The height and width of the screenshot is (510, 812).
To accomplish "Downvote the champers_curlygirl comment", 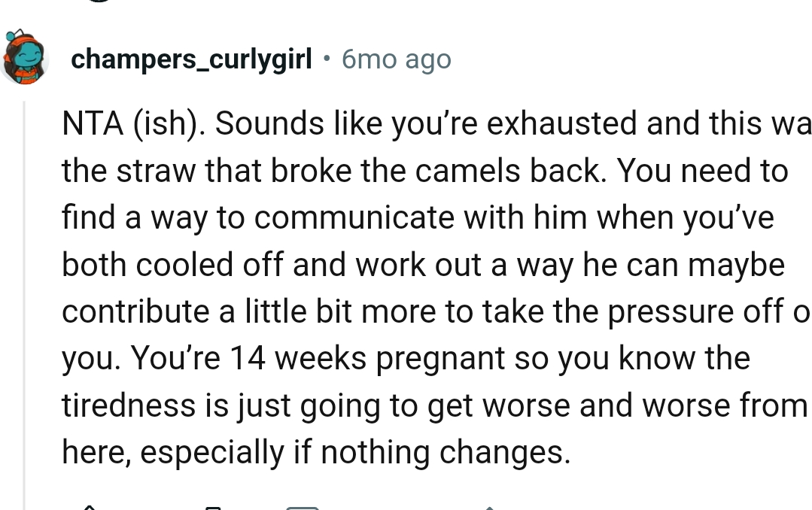I will (x=213, y=507).
